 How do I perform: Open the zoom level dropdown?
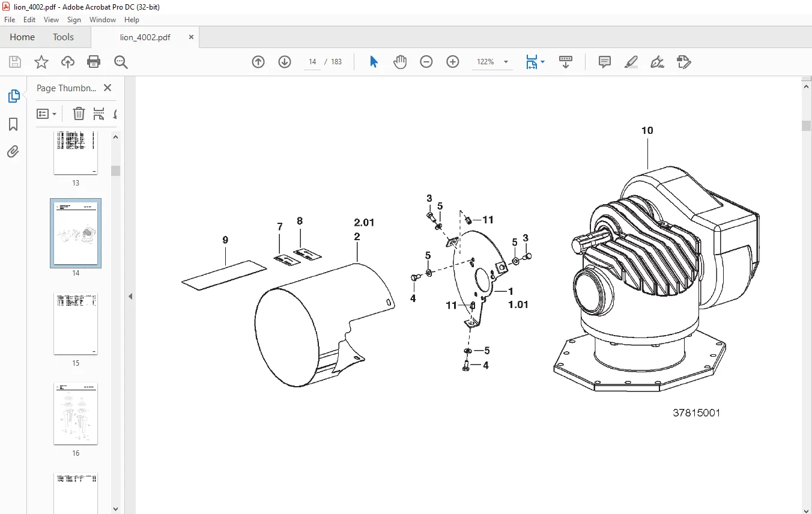pos(506,62)
